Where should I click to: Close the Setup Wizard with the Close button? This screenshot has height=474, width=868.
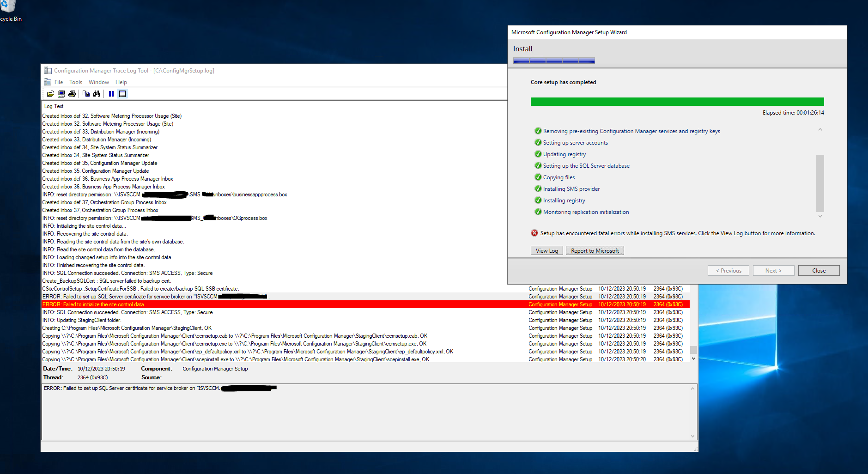[819, 271]
